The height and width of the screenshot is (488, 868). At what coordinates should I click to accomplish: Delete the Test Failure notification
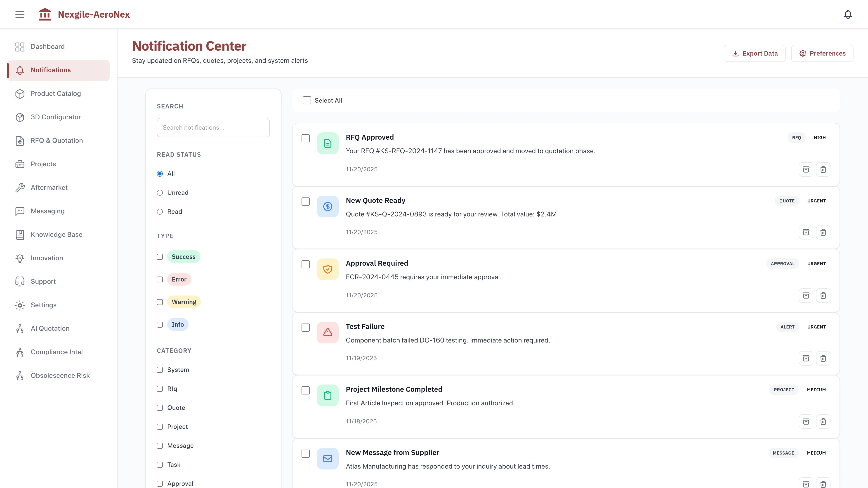click(x=823, y=358)
